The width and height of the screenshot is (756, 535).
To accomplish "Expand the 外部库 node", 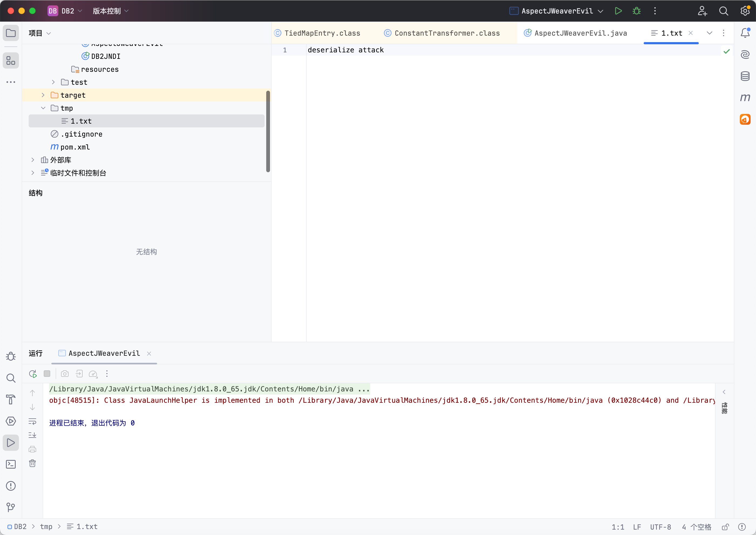I will [33, 160].
